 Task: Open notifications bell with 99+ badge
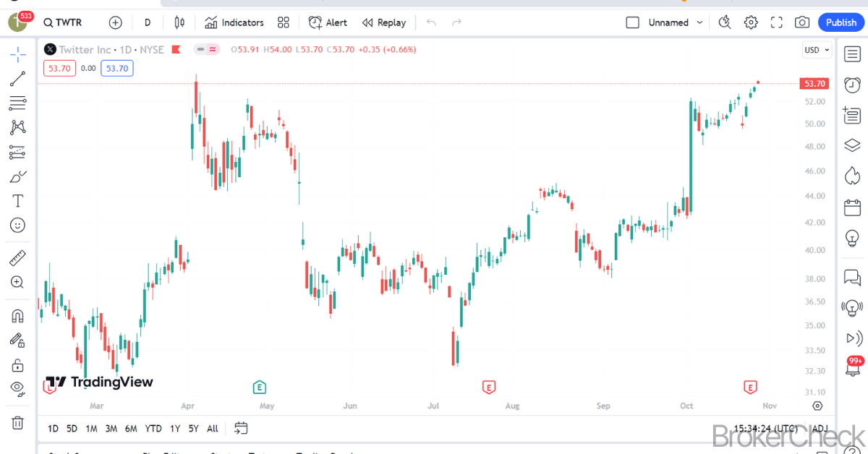point(854,367)
